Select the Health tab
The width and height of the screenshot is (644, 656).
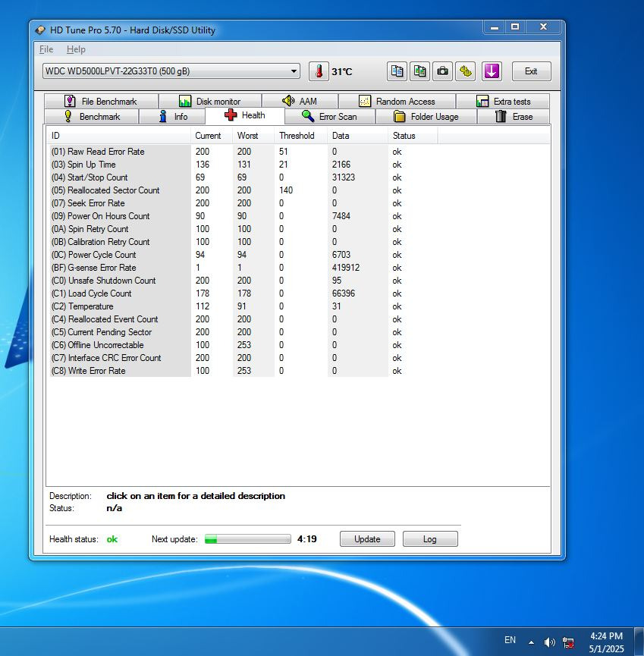[x=245, y=115]
